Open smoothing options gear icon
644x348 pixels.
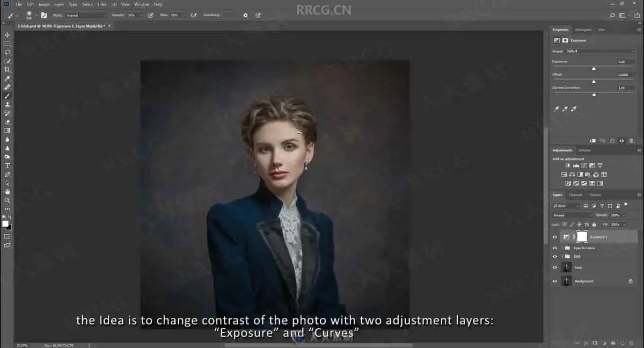click(x=246, y=16)
